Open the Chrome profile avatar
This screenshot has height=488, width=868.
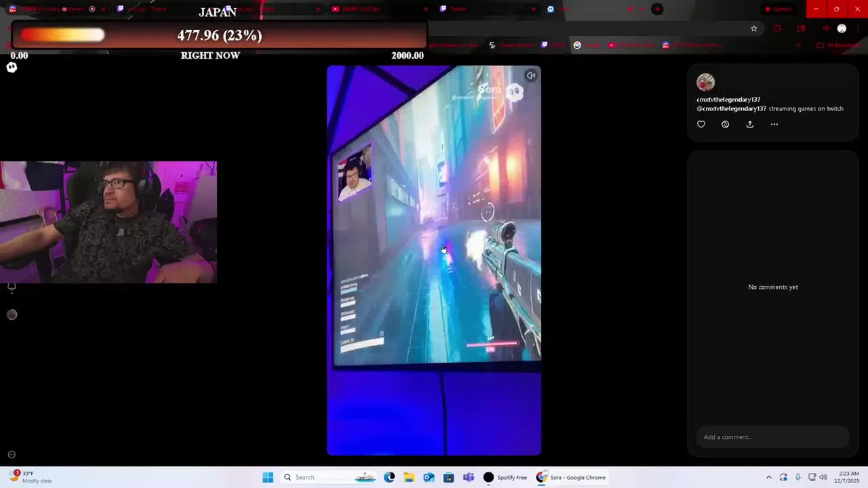click(842, 28)
